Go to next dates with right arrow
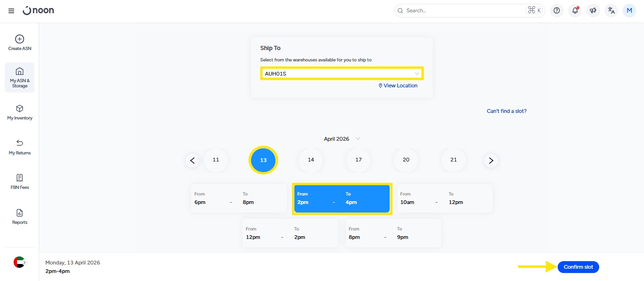This screenshot has width=644, height=281. (x=491, y=161)
